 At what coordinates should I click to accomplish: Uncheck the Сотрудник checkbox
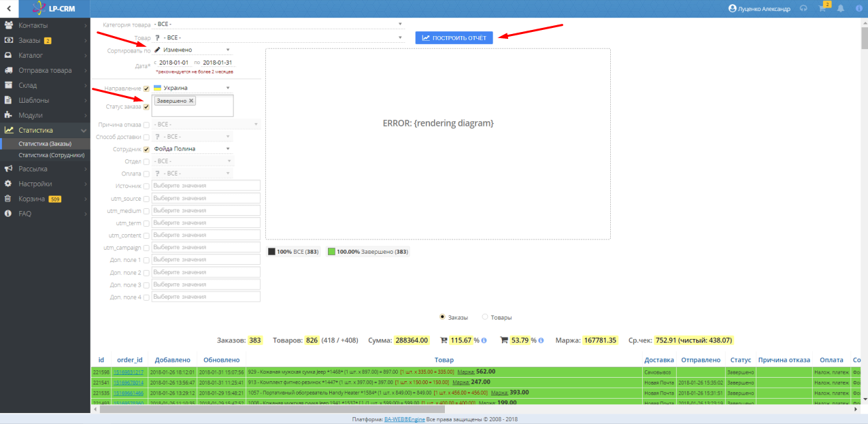(x=146, y=149)
